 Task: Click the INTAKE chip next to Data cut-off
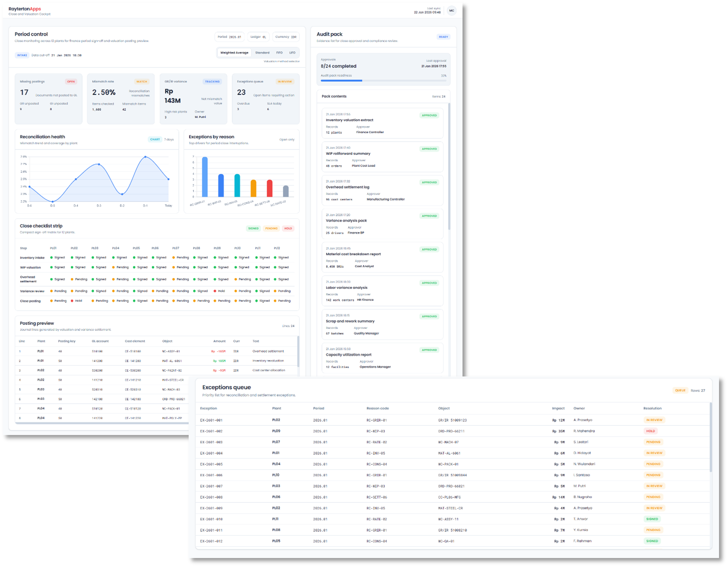pyautogui.click(x=22, y=55)
